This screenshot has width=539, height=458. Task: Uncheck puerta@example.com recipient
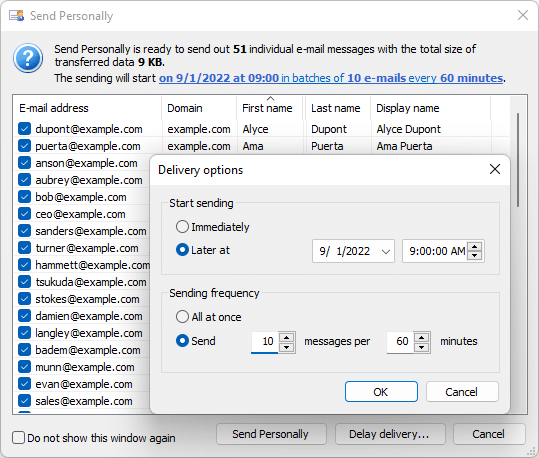(x=24, y=146)
